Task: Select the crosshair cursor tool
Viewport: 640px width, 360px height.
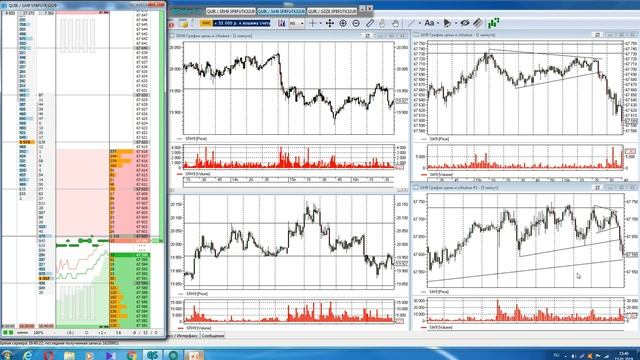Action: pos(313,23)
